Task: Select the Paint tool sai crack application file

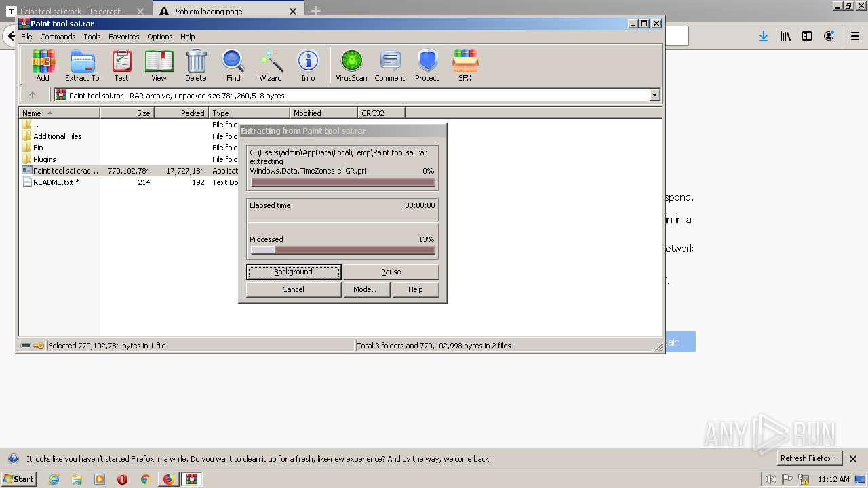Action: point(66,171)
